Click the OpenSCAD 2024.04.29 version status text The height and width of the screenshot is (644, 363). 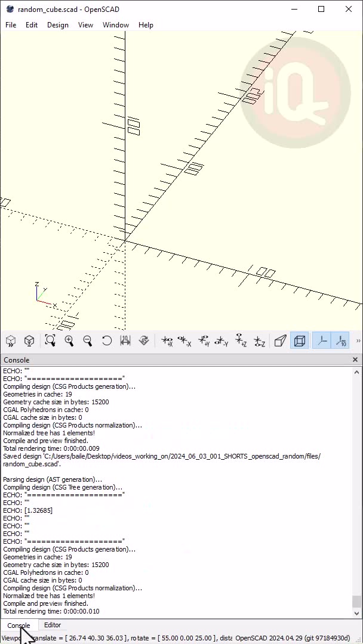[x=293, y=638]
